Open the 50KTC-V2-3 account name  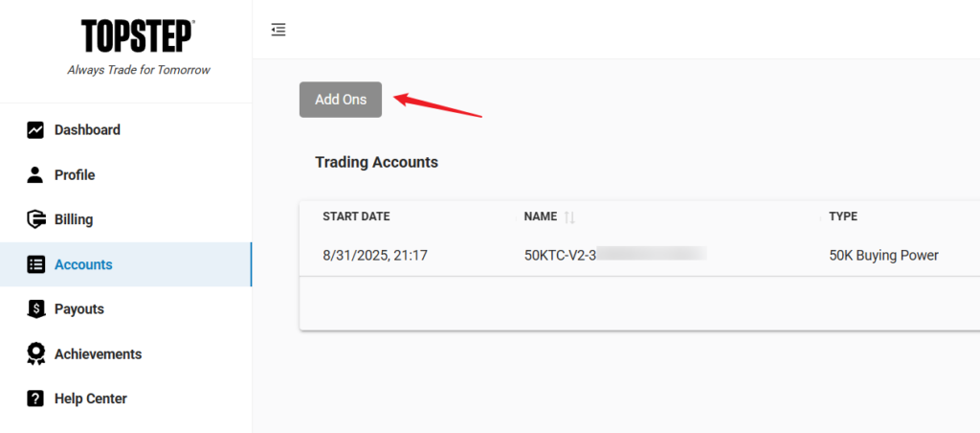coord(561,256)
